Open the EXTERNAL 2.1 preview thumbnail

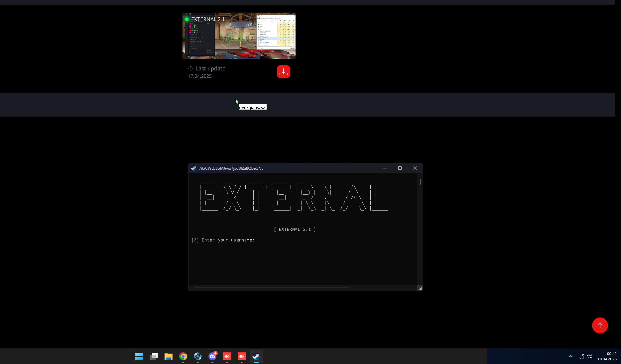coord(239,36)
